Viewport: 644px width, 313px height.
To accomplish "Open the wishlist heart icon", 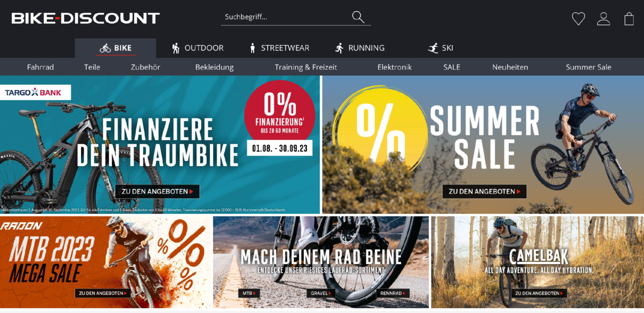I will point(579,19).
